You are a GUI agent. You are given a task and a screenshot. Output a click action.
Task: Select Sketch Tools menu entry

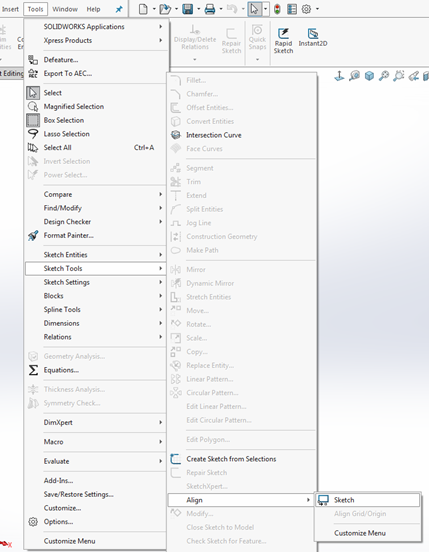point(95,268)
